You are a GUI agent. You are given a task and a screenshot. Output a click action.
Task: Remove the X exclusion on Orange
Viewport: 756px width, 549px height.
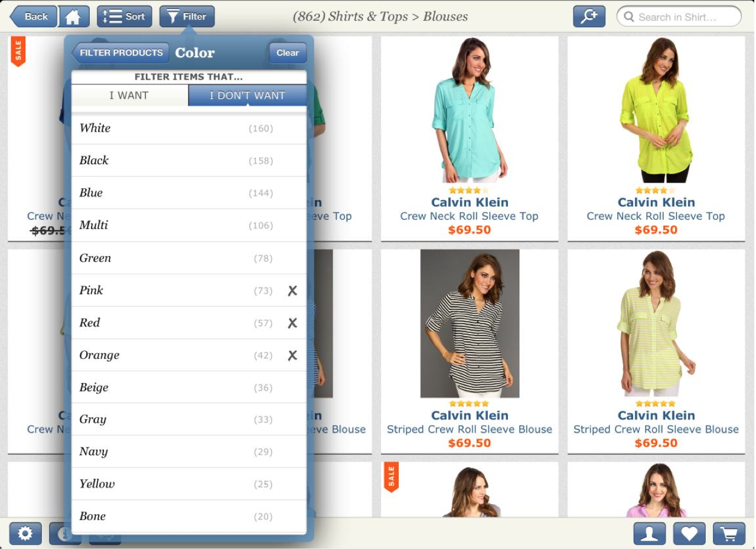(x=292, y=355)
